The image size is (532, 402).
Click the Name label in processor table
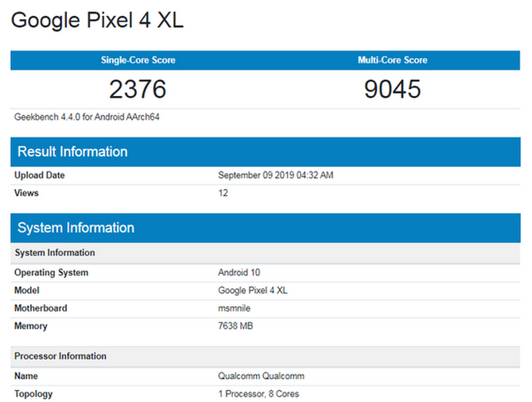click(x=26, y=377)
